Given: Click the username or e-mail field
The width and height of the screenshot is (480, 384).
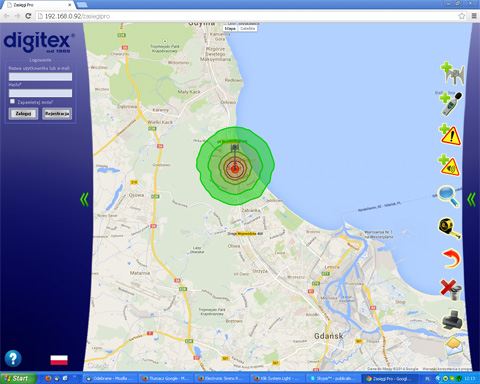Looking at the screenshot, I should 40,77.
